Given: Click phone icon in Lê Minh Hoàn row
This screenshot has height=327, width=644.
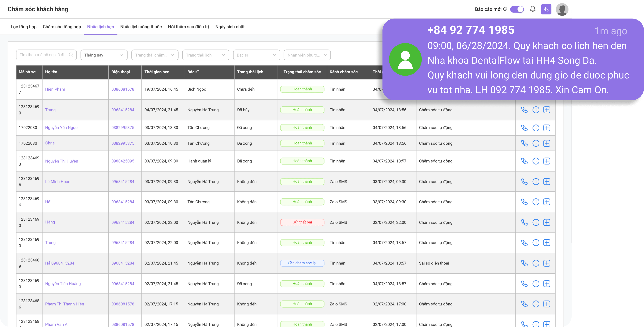Looking at the screenshot, I should tap(524, 181).
